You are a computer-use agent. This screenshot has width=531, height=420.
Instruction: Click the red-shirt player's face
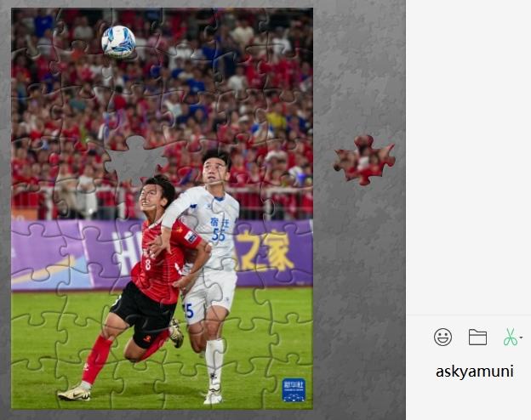click(x=151, y=197)
